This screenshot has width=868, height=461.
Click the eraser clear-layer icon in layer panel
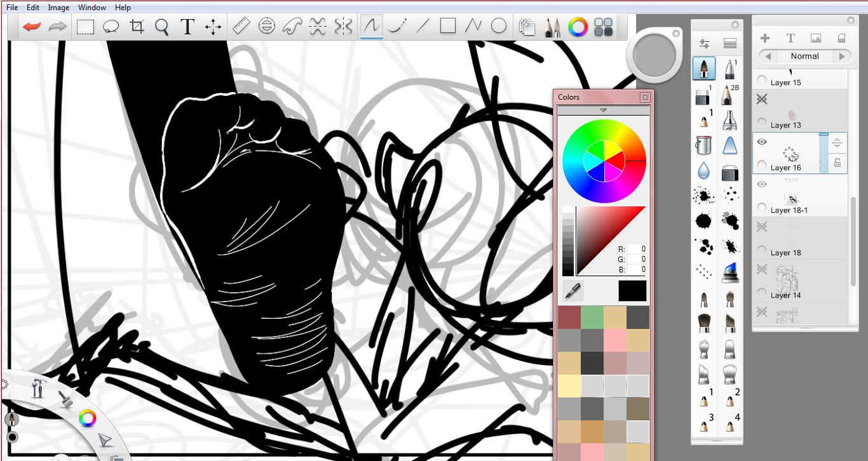[842, 39]
